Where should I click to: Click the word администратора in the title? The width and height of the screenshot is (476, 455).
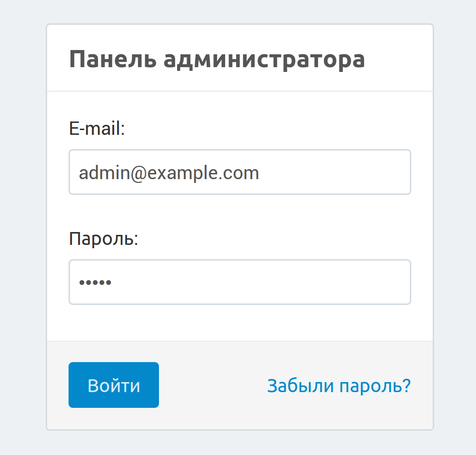point(264,60)
